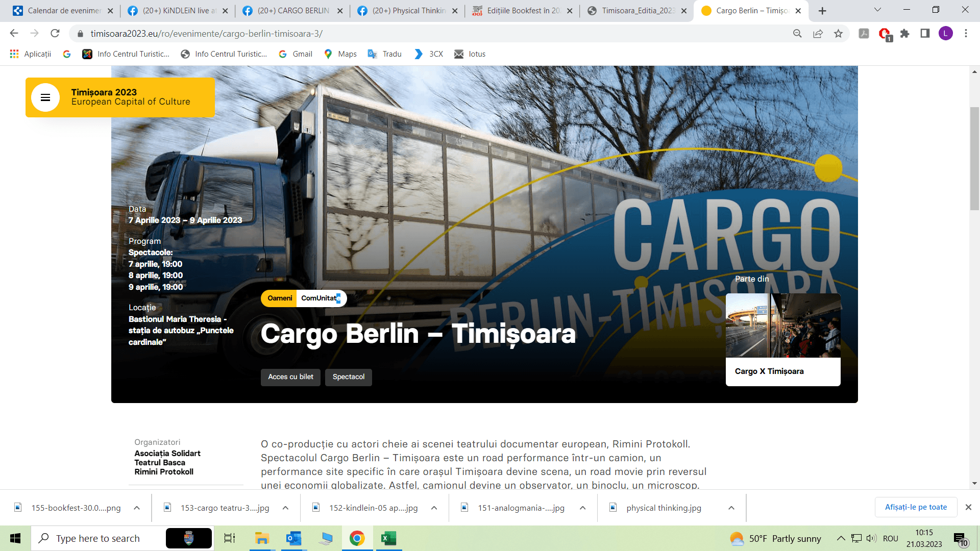Viewport: 980px width, 551px height.
Task: Open the volume speaker icon
Action: [x=871, y=538]
